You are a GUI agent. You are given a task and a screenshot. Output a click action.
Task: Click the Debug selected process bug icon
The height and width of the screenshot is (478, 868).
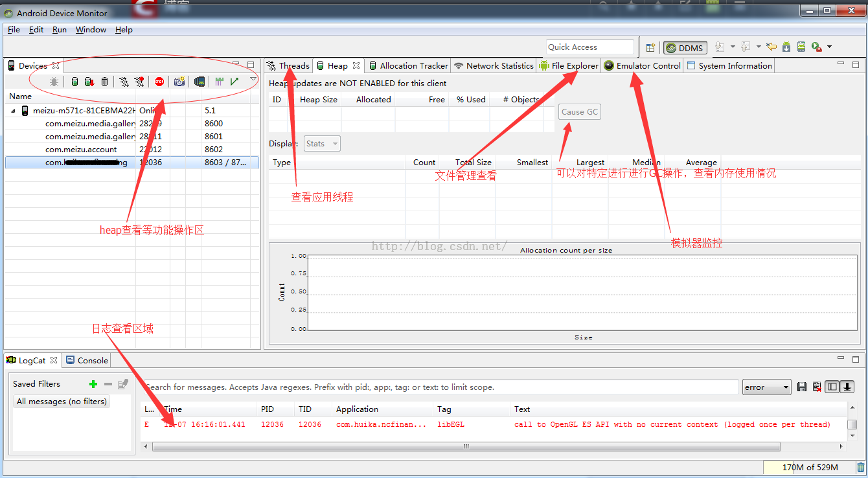(54, 82)
